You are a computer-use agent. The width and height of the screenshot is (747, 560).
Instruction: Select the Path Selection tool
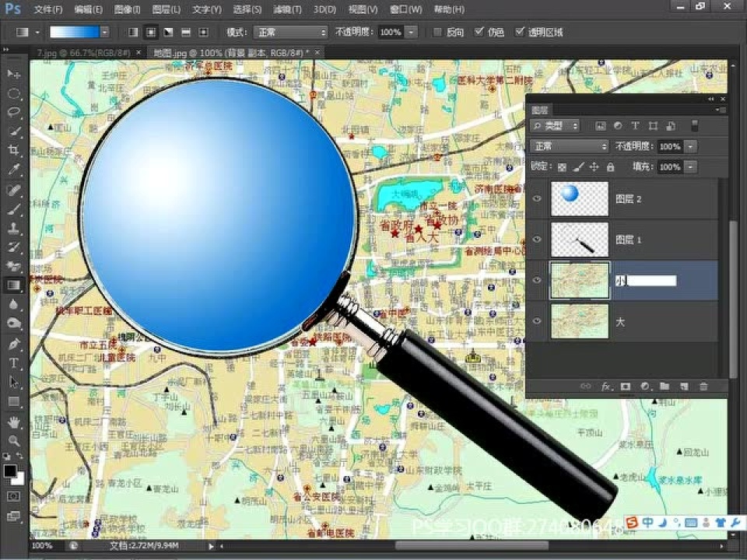pos(14,383)
